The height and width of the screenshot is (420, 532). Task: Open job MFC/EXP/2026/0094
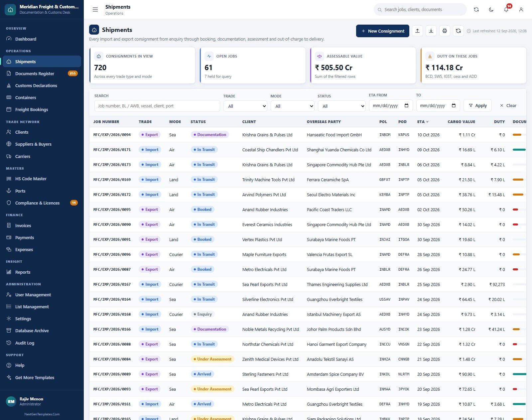(112, 135)
